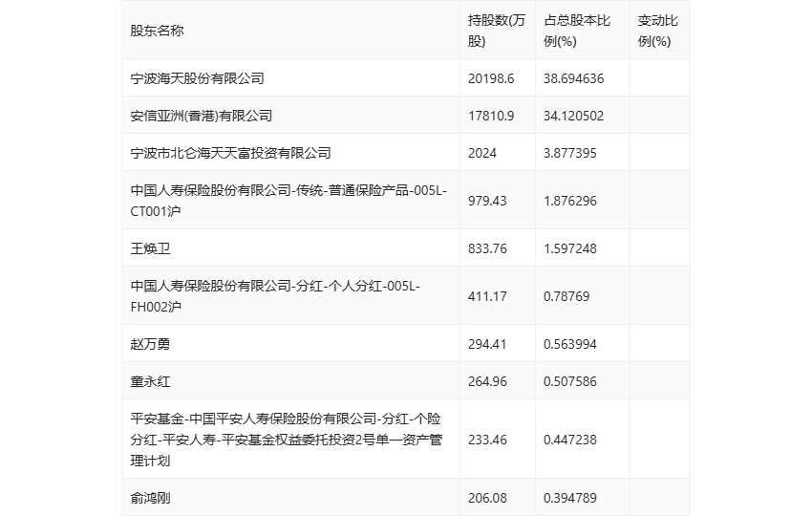
Task: Select the value 264.96
Action: click(x=487, y=381)
